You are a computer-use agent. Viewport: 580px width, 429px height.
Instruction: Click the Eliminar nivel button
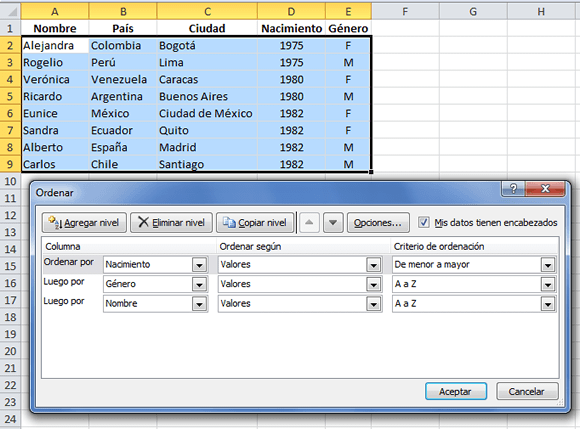pyautogui.click(x=171, y=223)
